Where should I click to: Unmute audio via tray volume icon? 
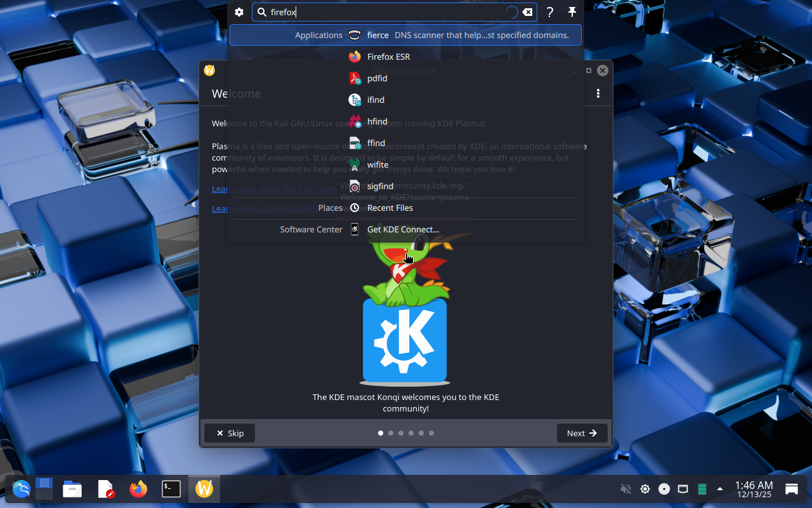point(625,489)
